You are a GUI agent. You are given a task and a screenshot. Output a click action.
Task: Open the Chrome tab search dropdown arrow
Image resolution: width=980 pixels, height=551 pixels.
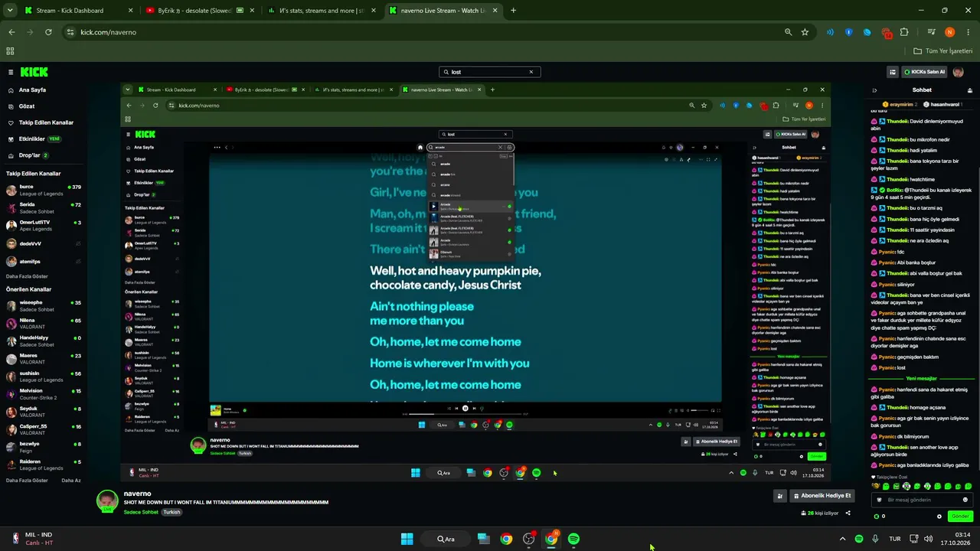(x=9, y=11)
